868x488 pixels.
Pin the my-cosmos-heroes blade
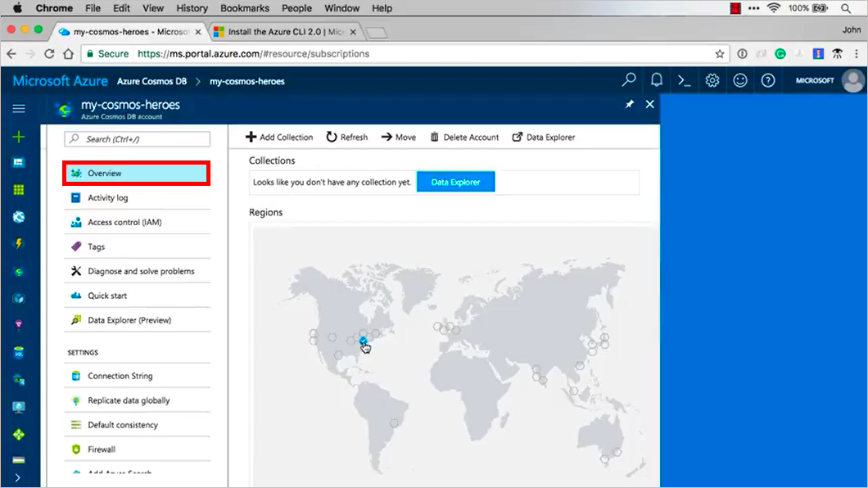click(629, 104)
